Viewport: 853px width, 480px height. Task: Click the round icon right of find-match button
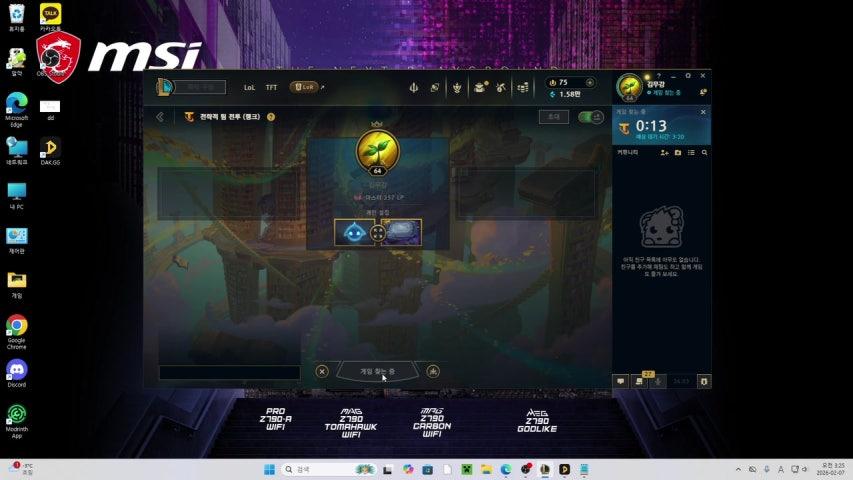coord(433,371)
